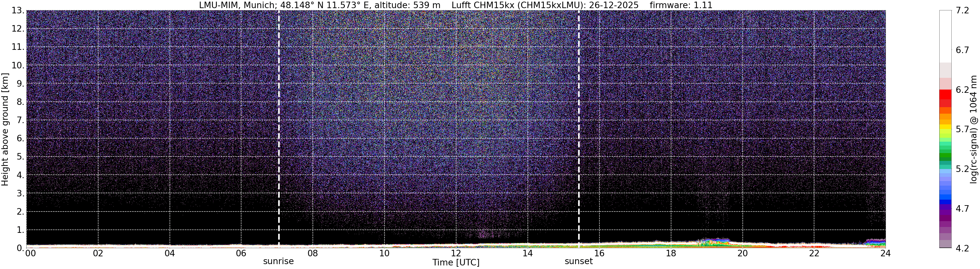Click the 'sunrise' label below the axis
Image resolution: width=980 pixels, height=269 pixels.
[278, 262]
